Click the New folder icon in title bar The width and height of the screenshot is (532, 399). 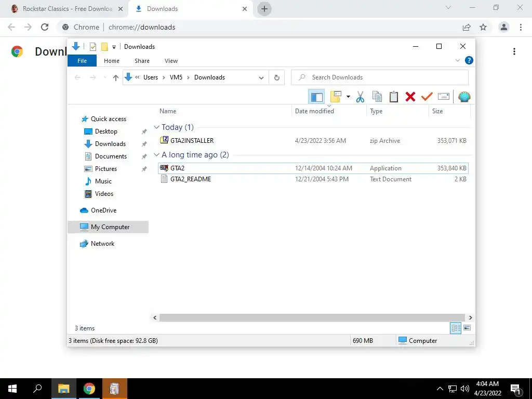click(x=104, y=47)
